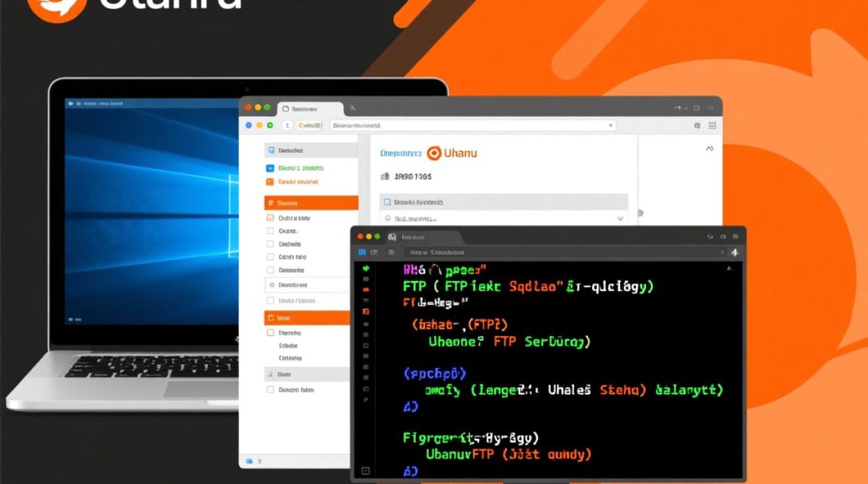Tick the checkbox in the gray content header row
This screenshot has height=484, width=868.
[x=386, y=201]
